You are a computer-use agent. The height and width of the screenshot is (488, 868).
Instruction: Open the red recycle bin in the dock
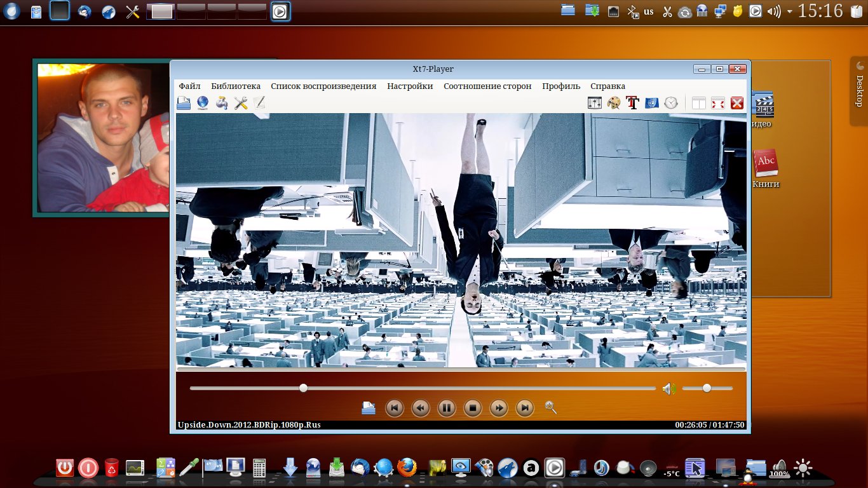112,468
